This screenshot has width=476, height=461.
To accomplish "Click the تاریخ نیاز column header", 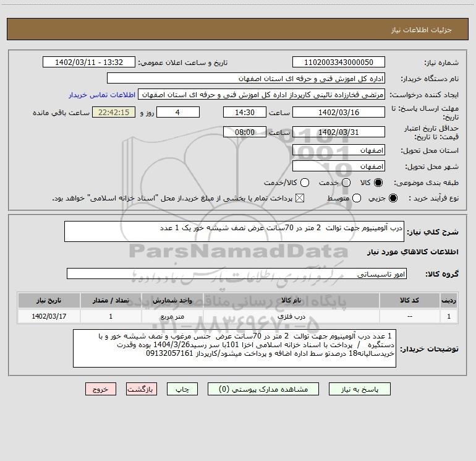I will [x=49, y=300].
